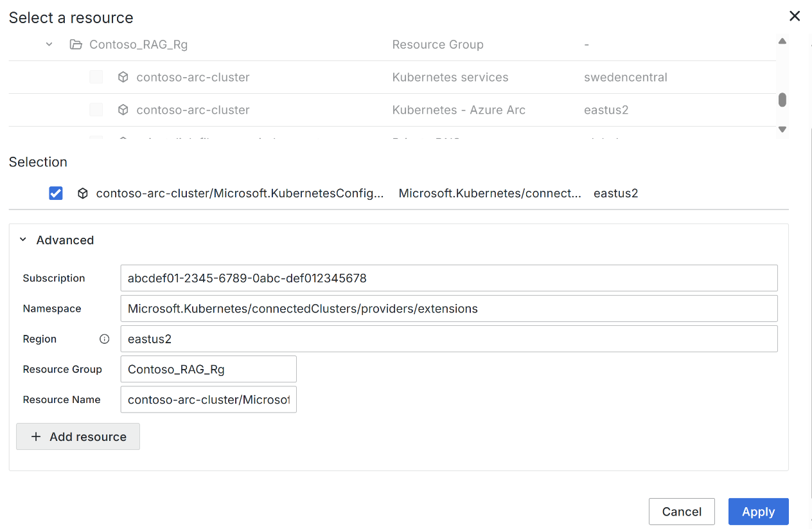Apply the resource selection
Viewport: 812px width, 529px height.
(759, 512)
